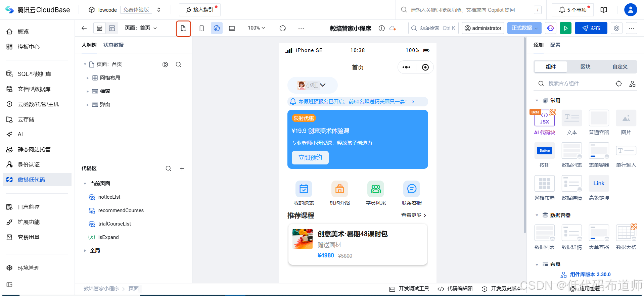644x296 pixels.
Task: Click the refresh preview icon
Action: (x=283, y=28)
